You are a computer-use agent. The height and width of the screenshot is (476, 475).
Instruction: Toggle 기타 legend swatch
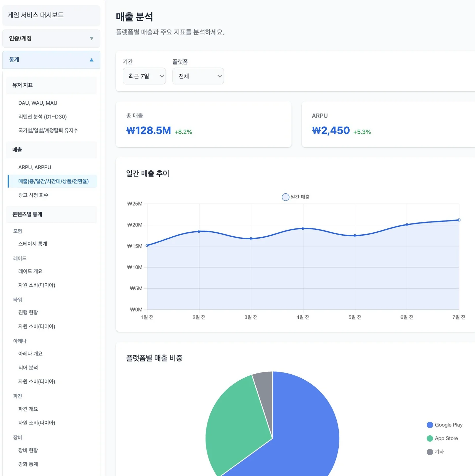coord(430,452)
